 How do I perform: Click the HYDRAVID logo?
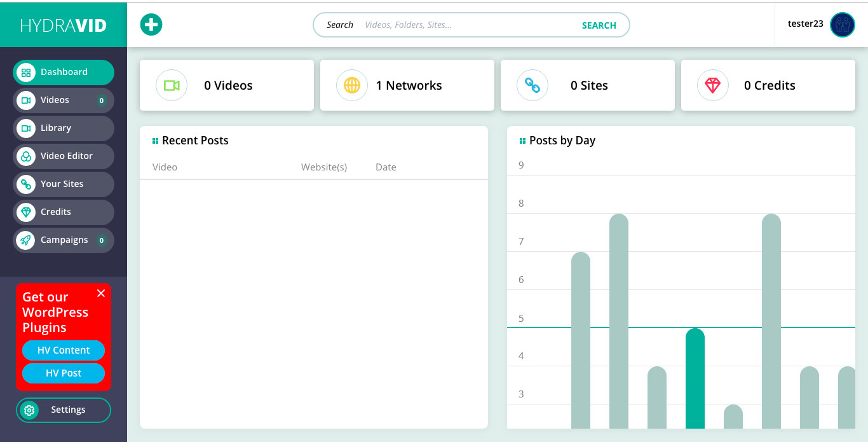click(64, 25)
